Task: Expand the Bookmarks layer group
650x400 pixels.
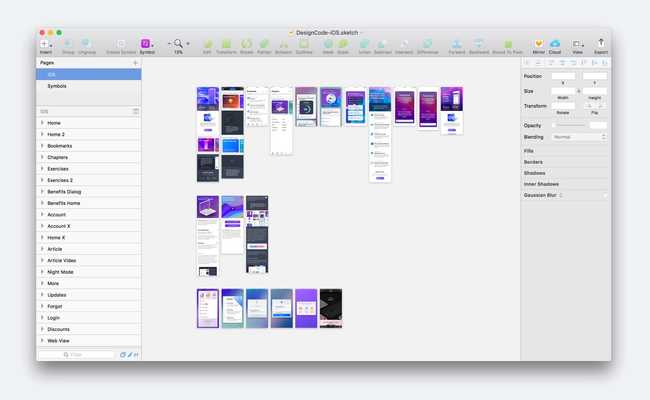Action: coord(42,146)
